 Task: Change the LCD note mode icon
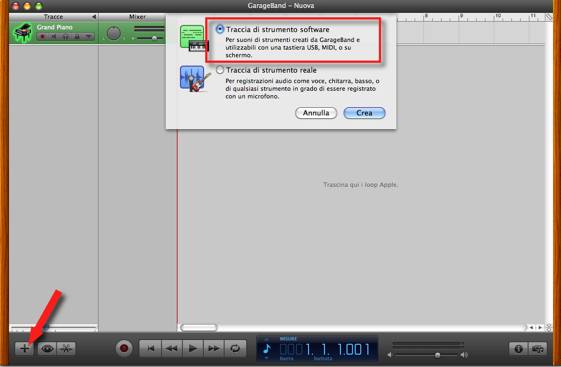click(267, 349)
